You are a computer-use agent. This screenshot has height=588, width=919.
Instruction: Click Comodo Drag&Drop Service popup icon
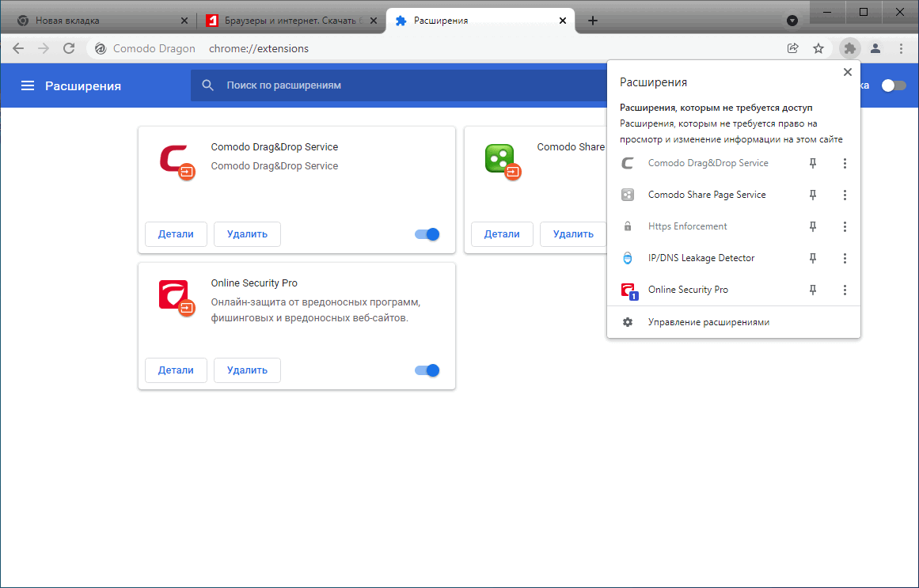[628, 164]
